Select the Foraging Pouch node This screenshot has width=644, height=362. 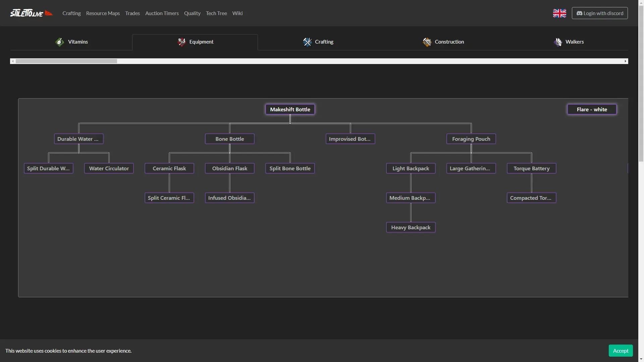tap(471, 139)
